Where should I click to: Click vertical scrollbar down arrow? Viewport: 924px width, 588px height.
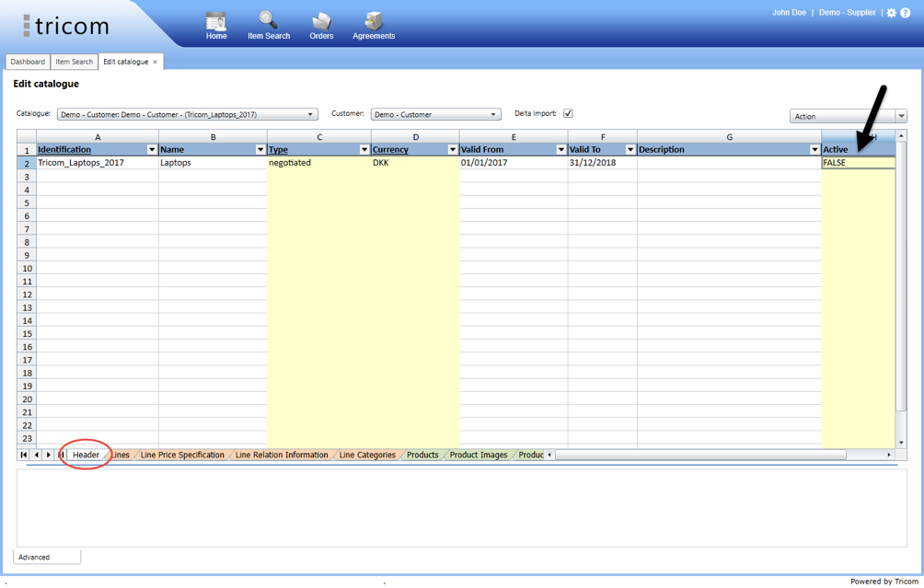pos(901,443)
